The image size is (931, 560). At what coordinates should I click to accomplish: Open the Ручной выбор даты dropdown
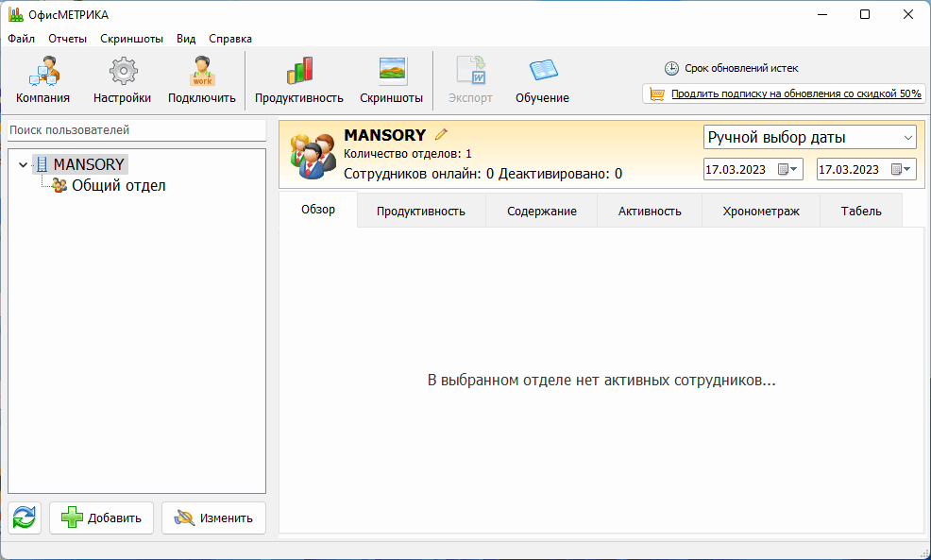[810, 137]
